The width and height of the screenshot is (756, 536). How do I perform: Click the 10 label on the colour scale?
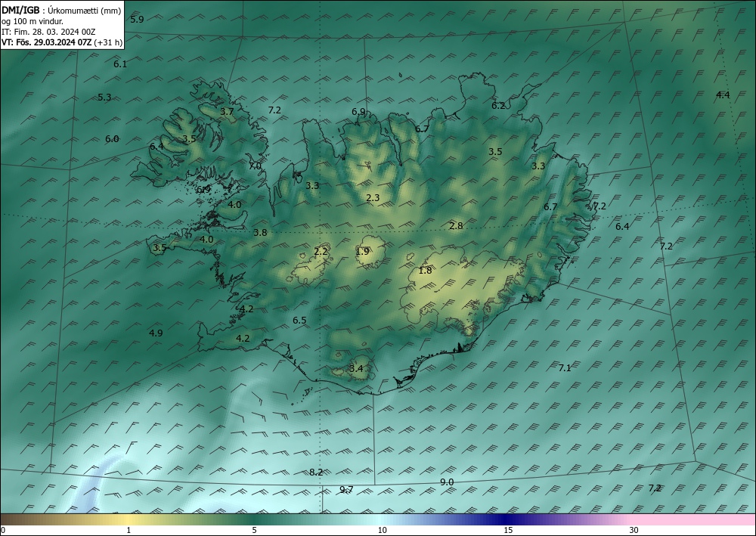(383, 530)
